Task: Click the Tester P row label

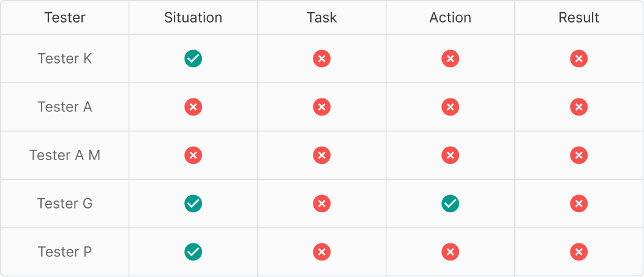Action: click(65, 252)
